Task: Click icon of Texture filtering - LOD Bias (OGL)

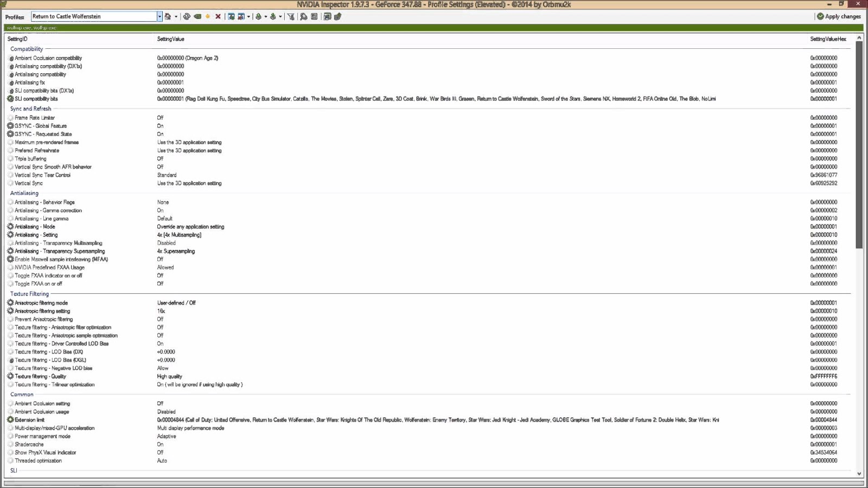Action: (x=11, y=360)
